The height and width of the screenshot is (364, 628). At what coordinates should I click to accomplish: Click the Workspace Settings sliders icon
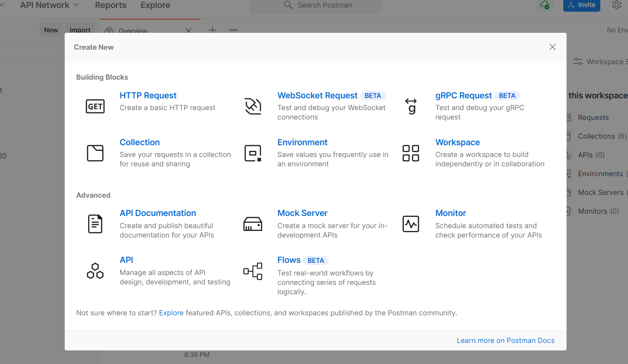(x=578, y=61)
